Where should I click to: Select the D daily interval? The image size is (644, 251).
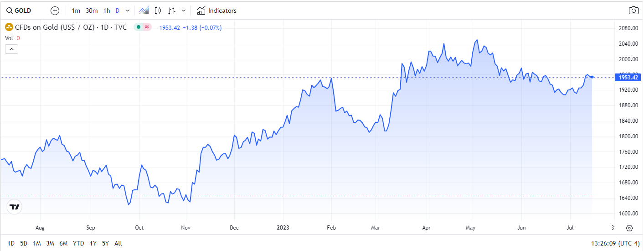[x=118, y=10]
